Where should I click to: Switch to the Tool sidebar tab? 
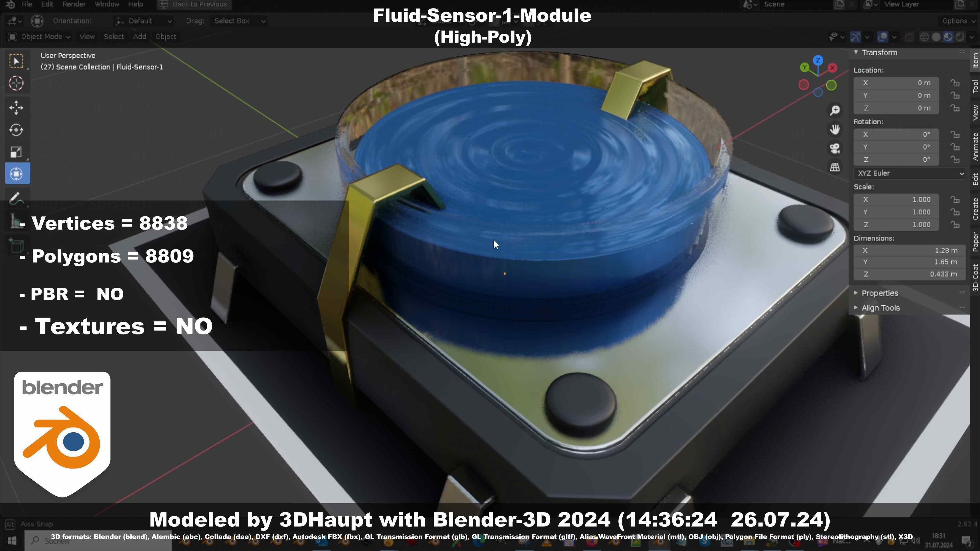click(975, 87)
